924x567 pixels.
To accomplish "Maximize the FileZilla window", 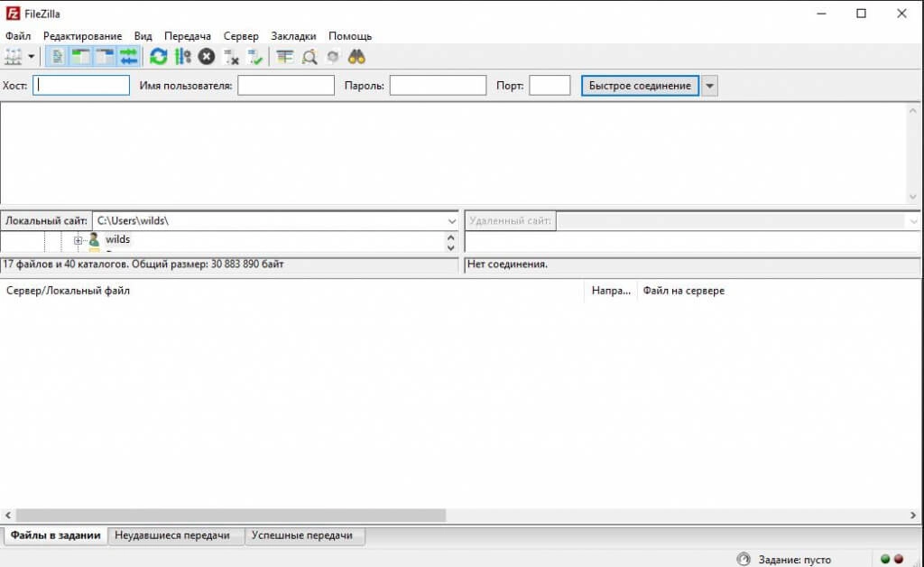I will click(861, 14).
